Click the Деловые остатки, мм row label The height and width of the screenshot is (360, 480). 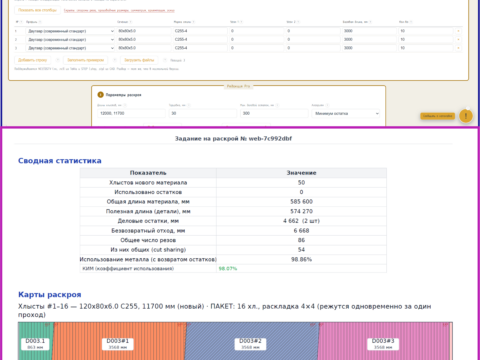(x=148, y=221)
